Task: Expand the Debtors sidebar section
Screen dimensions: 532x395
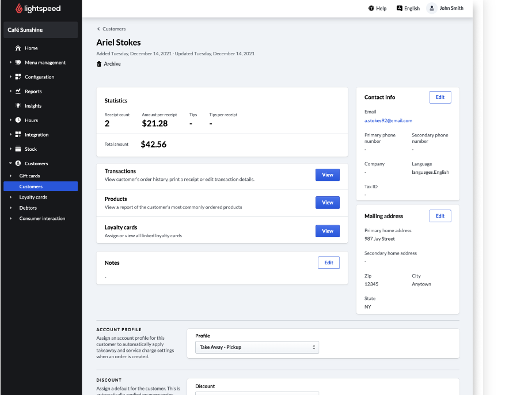Action: coord(28,208)
